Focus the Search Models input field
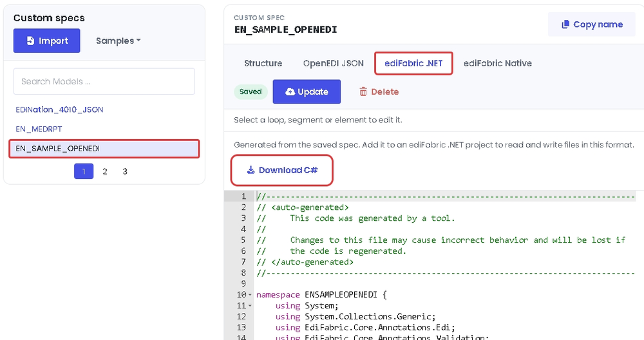The width and height of the screenshot is (644, 340). pos(104,81)
